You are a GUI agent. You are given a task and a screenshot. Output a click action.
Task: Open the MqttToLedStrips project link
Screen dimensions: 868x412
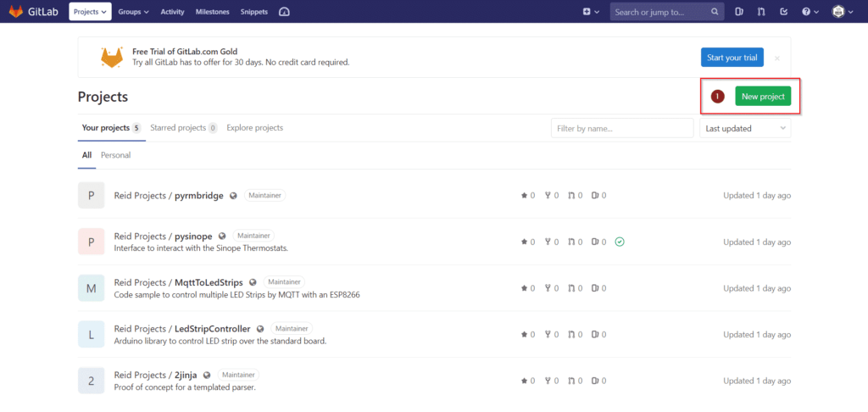point(178,282)
